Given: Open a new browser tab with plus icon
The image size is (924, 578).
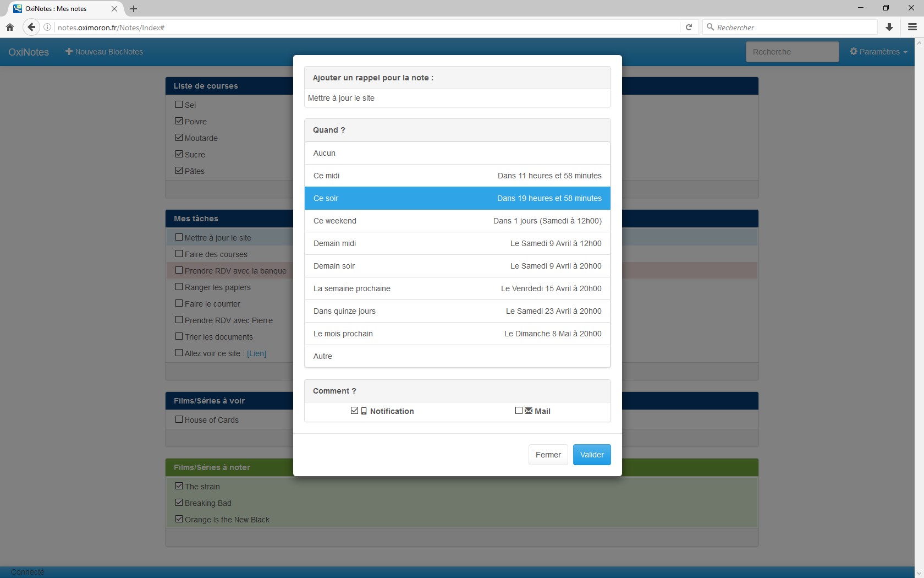Looking at the screenshot, I should 134,9.
